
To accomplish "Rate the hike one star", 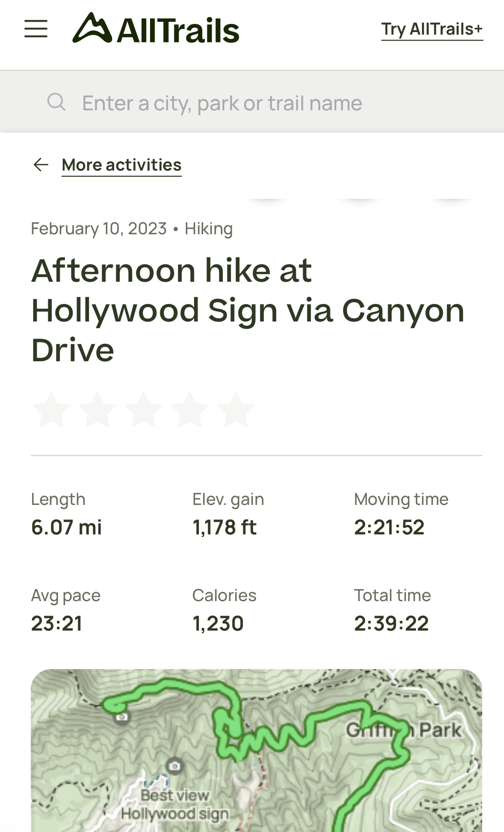I will pos(51,410).
